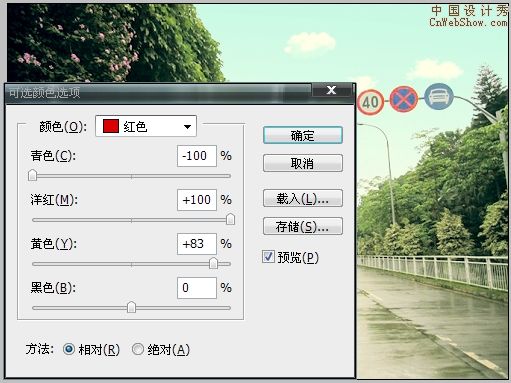Toggle the 预览(P) preview checkbox
This screenshot has height=383, width=511.
pos(268,257)
